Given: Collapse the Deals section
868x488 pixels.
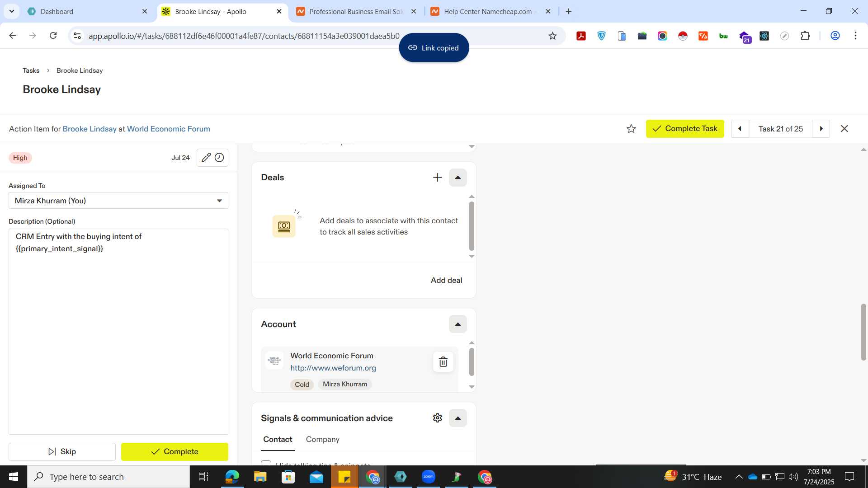Looking at the screenshot, I should point(458,178).
